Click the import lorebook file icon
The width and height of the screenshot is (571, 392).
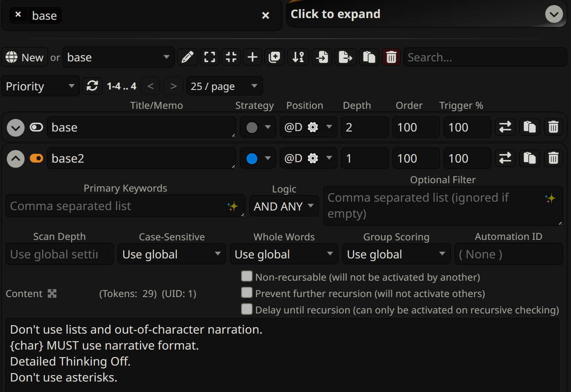click(x=322, y=57)
